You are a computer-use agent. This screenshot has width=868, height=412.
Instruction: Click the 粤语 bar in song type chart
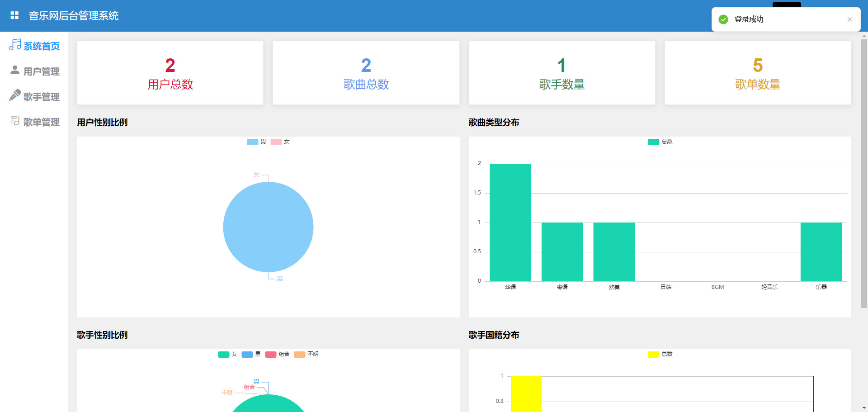[x=562, y=252]
